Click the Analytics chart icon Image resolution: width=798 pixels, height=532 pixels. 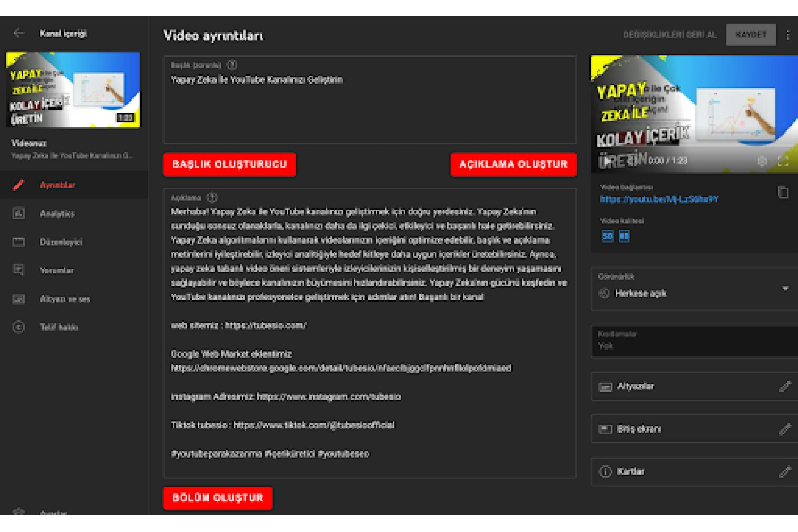19,213
